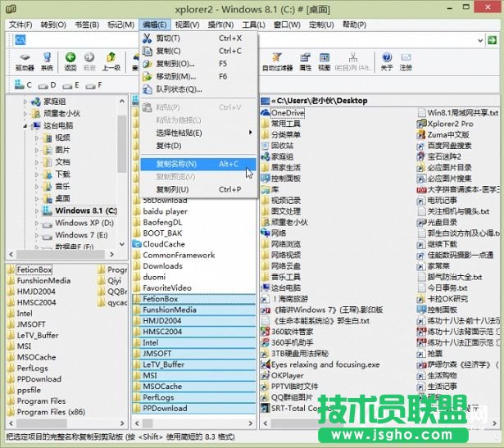The image size is (504, 448).
Task: Click the 驱动器 (Drives) toolbar icon
Action: [x=25, y=61]
